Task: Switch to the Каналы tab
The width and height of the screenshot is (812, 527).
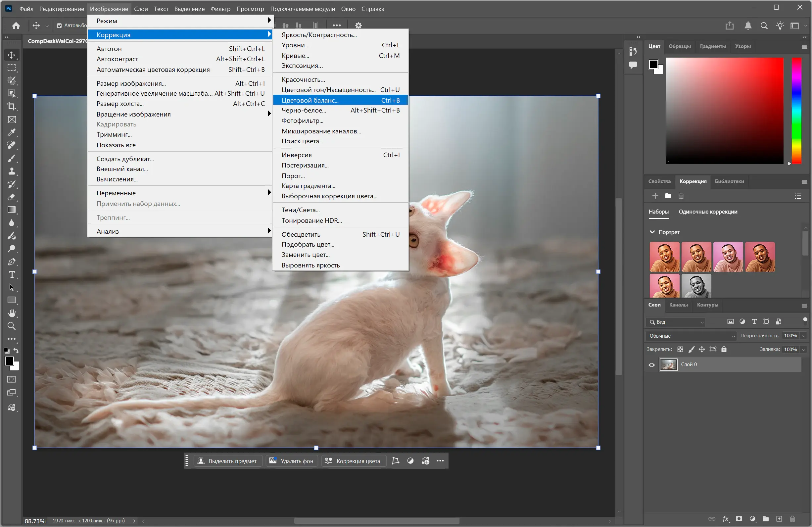Action: [x=678, y=305]
